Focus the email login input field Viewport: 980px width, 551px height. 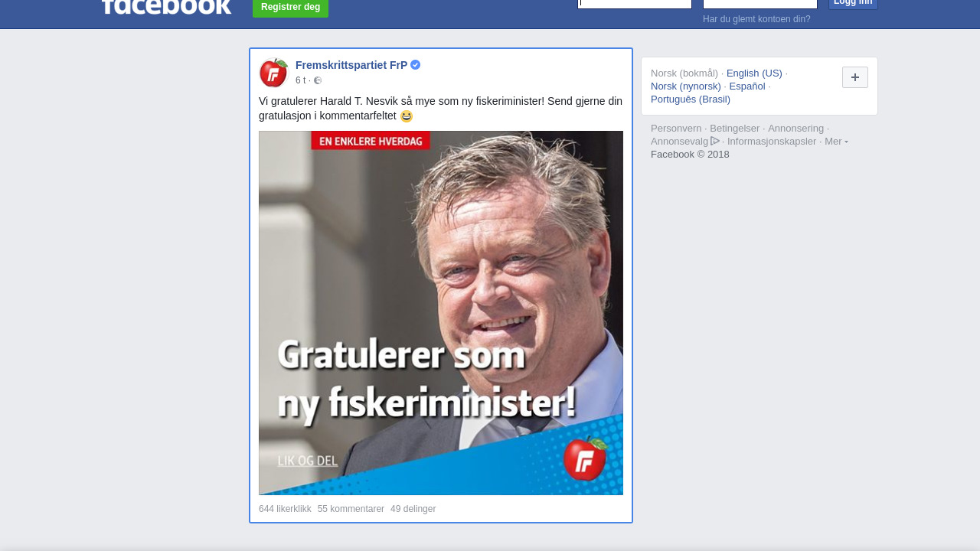tap(635, 4)
